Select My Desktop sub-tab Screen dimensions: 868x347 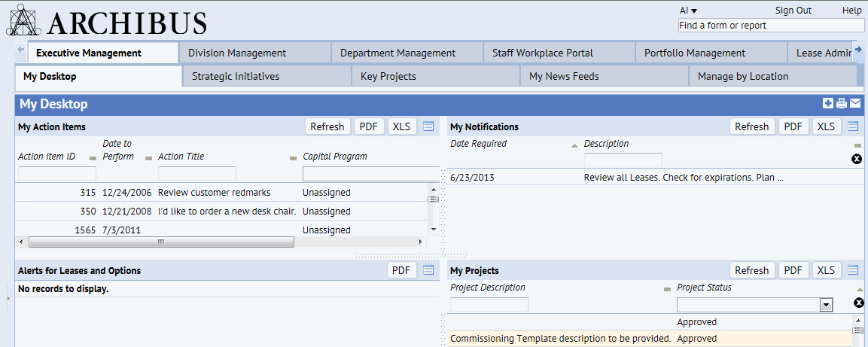[99, 76]
